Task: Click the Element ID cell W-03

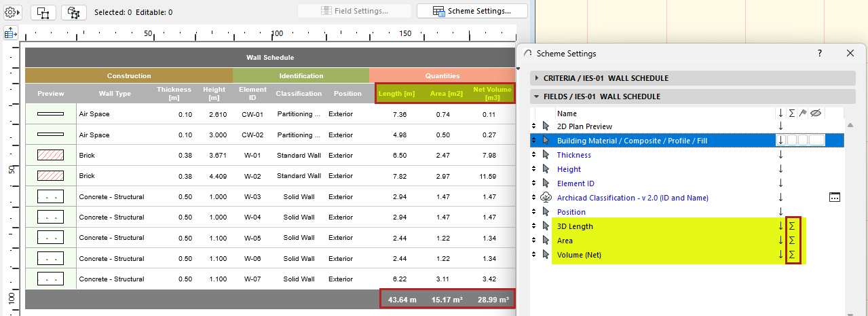Action: 251,197
